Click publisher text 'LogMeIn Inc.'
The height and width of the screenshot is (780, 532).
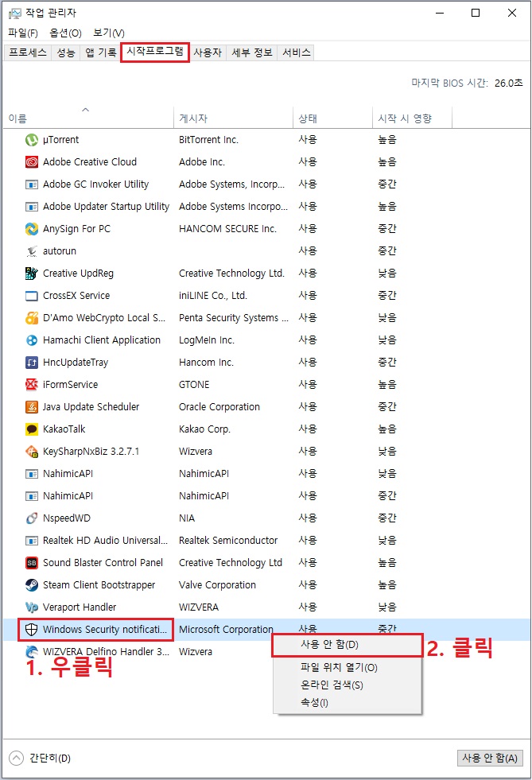point(207,340)
